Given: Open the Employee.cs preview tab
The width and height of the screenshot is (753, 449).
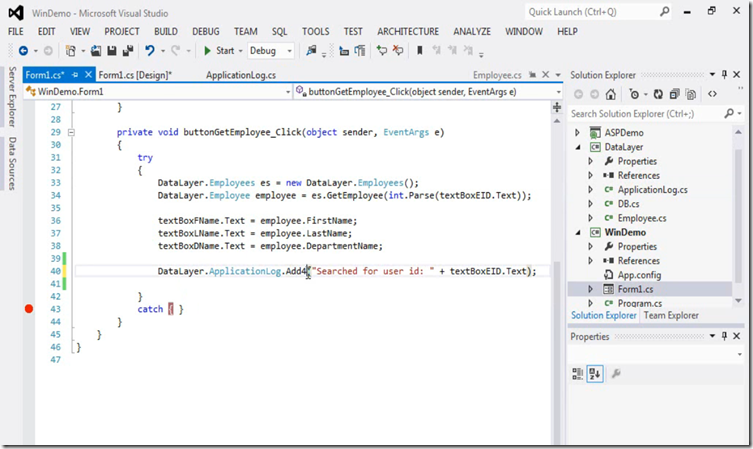Looking at the screenshot, I should coord(497,75).
